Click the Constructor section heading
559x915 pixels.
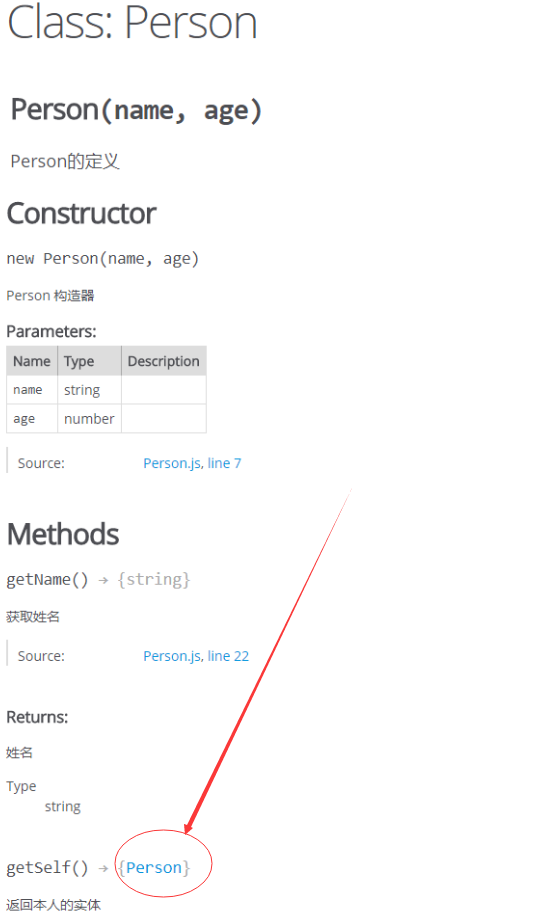coord(81,214)
